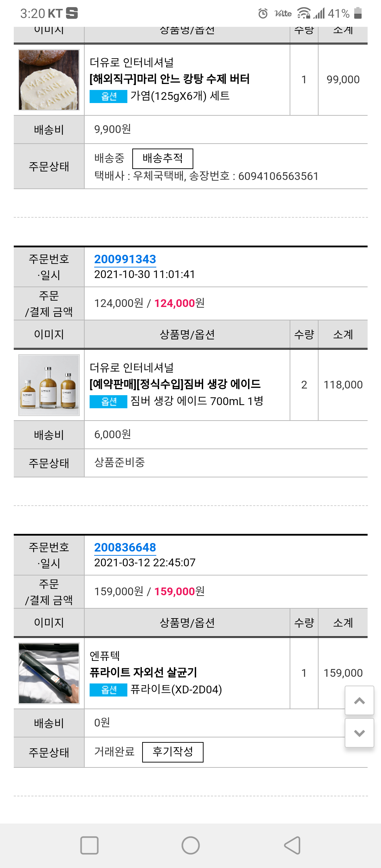Viewport: 381px width, 868px height.
Task: Tap the scroll-to-bottom arrow button
Action: coord(359,733)
